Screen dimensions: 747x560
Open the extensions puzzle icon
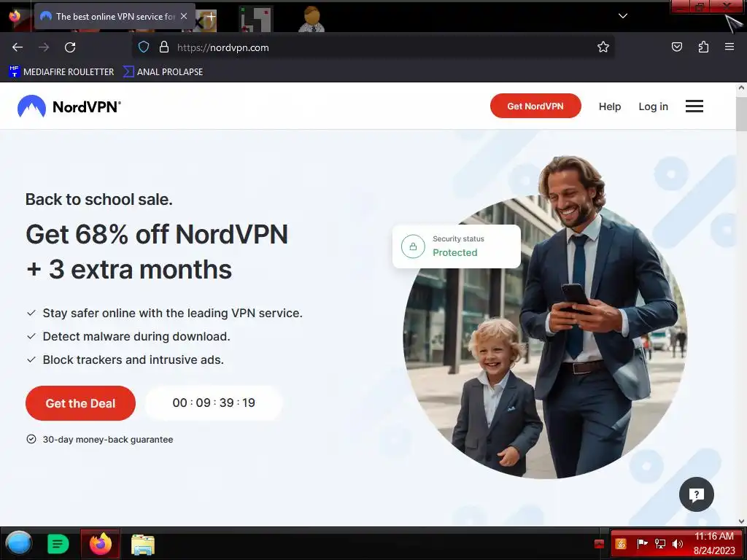click(703, 47)
